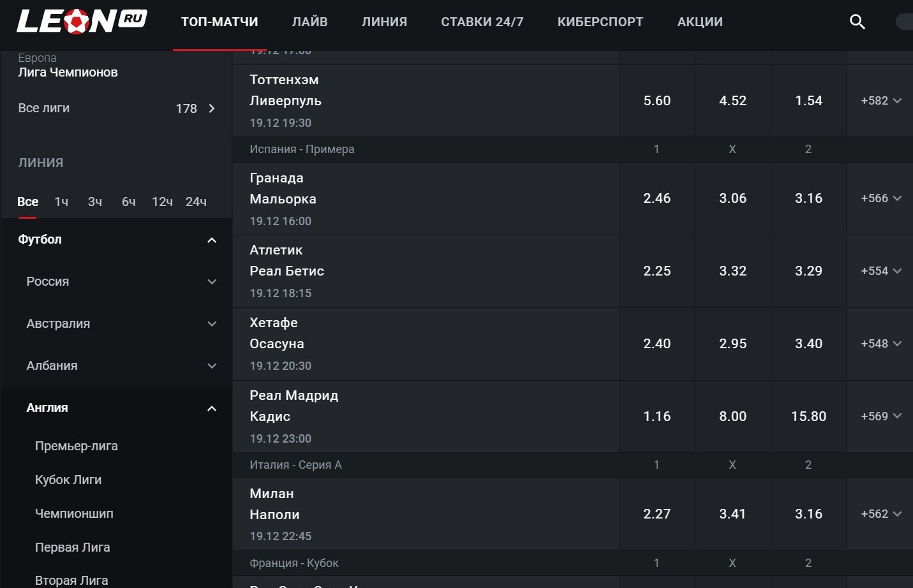Viewport: 913px width, 588px height.
Task: Filter line by 12ч
Action: coord(162,202)
